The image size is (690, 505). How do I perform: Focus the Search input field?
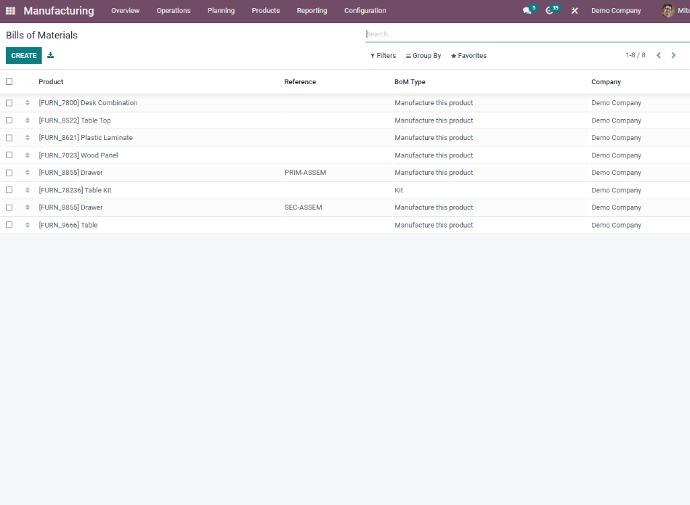[x=527, y=34]
